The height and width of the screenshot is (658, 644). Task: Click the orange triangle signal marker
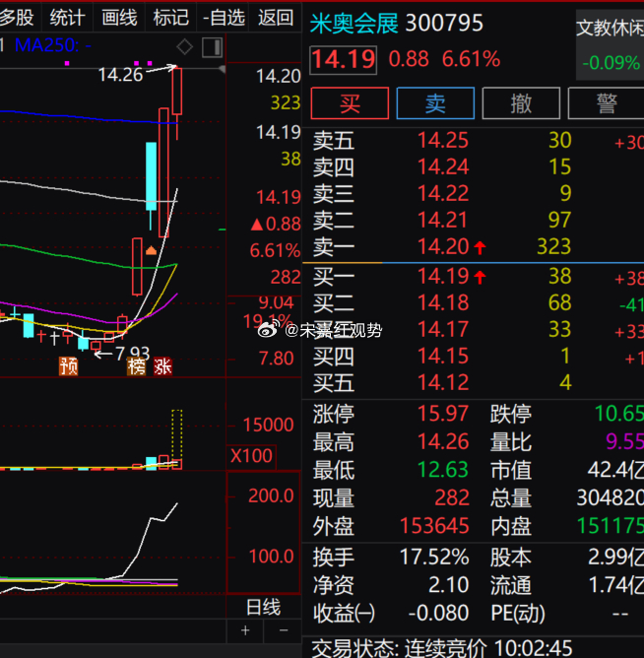click(x=151, y=251)
